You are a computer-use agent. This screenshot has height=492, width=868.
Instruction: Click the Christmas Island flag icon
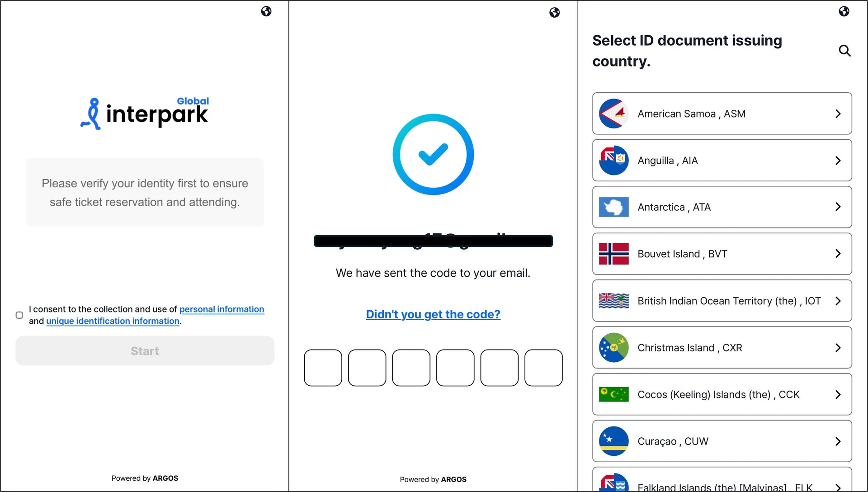click(x=613, y=347)
